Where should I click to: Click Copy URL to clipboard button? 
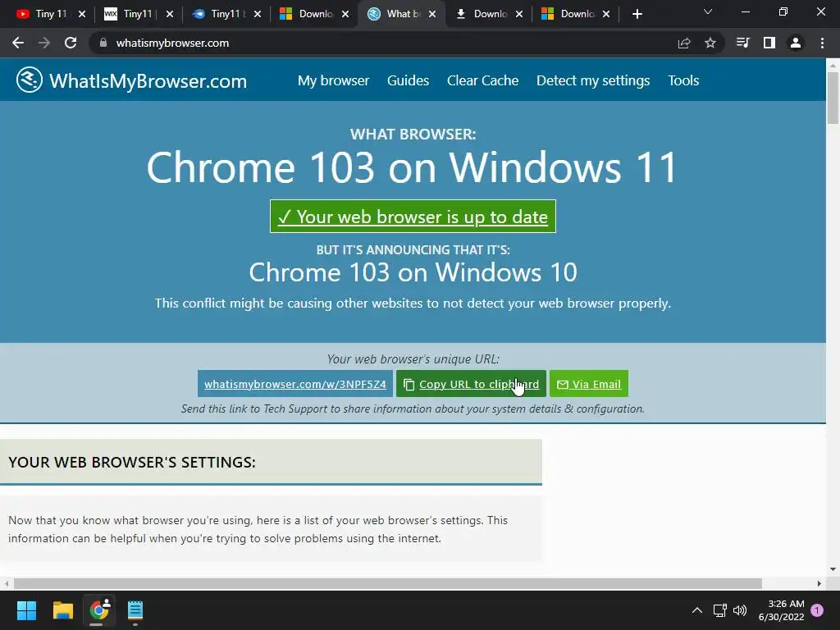click(471, 384)
